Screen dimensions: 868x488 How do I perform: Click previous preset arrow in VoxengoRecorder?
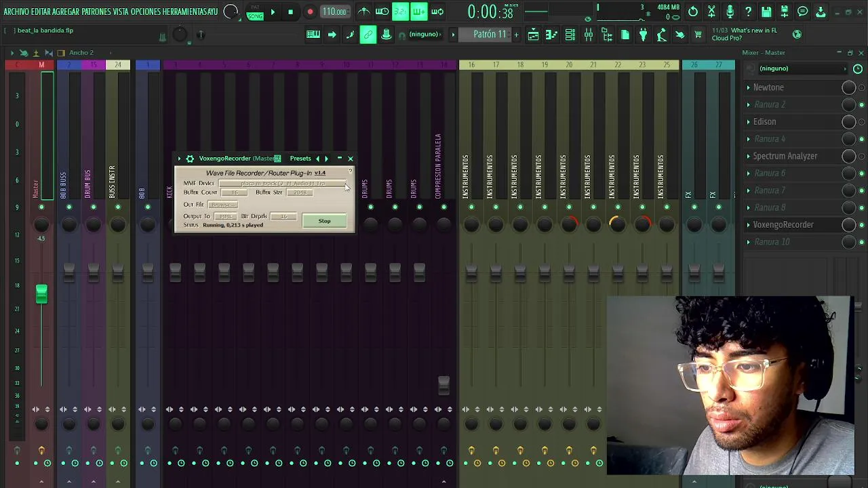click(x=317, y=159)
